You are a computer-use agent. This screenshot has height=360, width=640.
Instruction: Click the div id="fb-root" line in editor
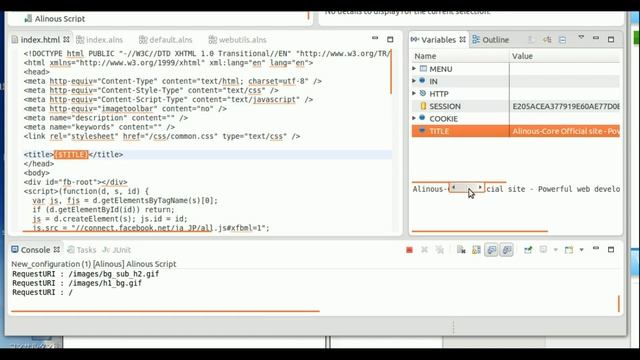pyautogui.click(x=76, y=182)
